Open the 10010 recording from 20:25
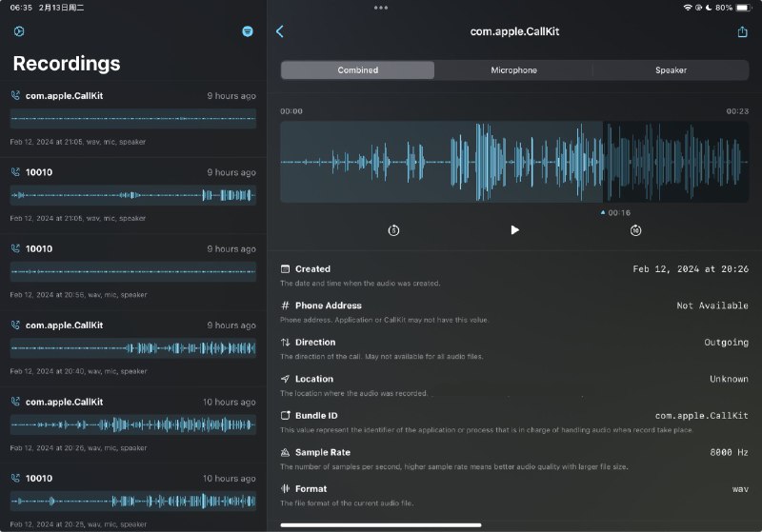Screen dimensions: 762x532 (133, 500)
